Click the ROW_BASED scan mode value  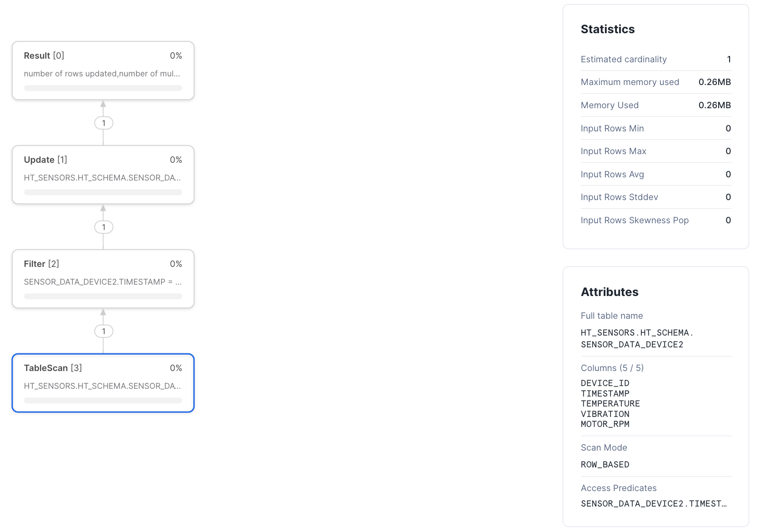(x=605, y=464)
